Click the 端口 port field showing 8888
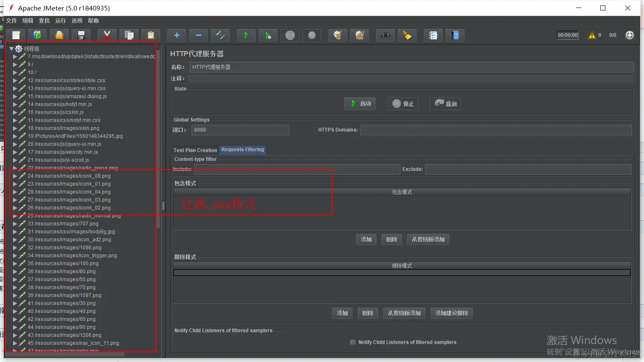This screenshot has height=362, width=644. (240, 130)
